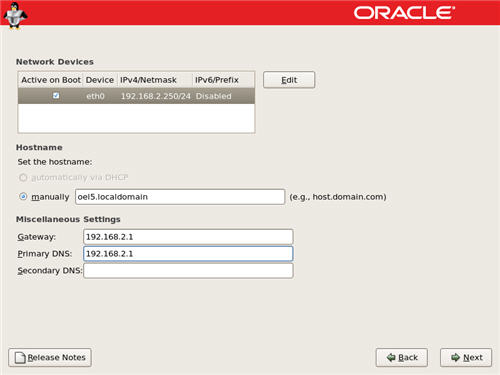Focus the Primary DNS field
Image resolution: width=500 pixels, height=375 pixels.
(188, 254)
